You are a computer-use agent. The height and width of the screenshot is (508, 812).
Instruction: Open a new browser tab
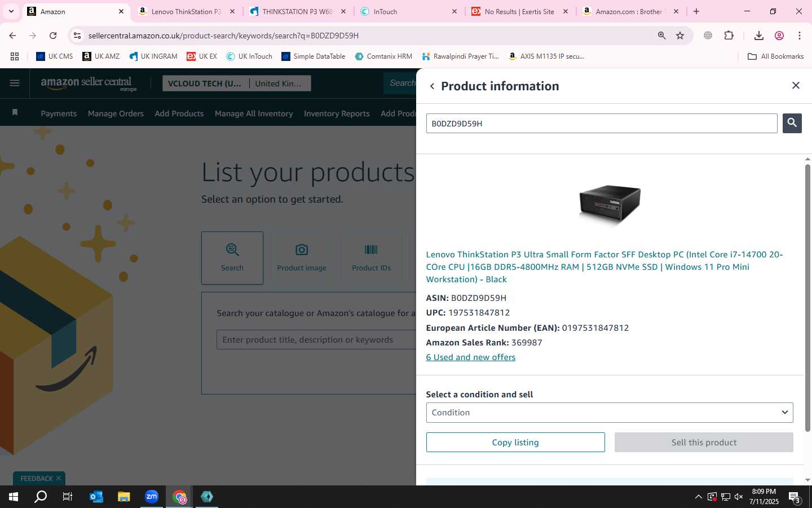(x=696, y=11)
